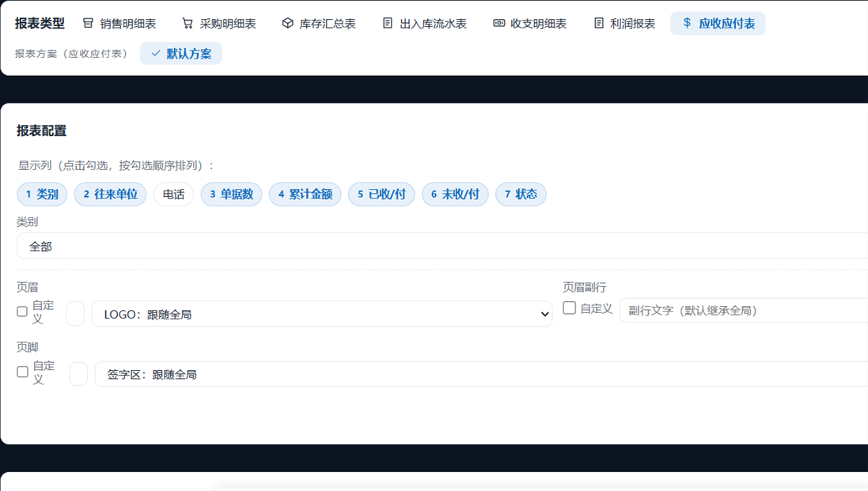Switch to the 利润报表 tab
The width and height of the screenshot is (868, 491).
click(x=624, y=23)
